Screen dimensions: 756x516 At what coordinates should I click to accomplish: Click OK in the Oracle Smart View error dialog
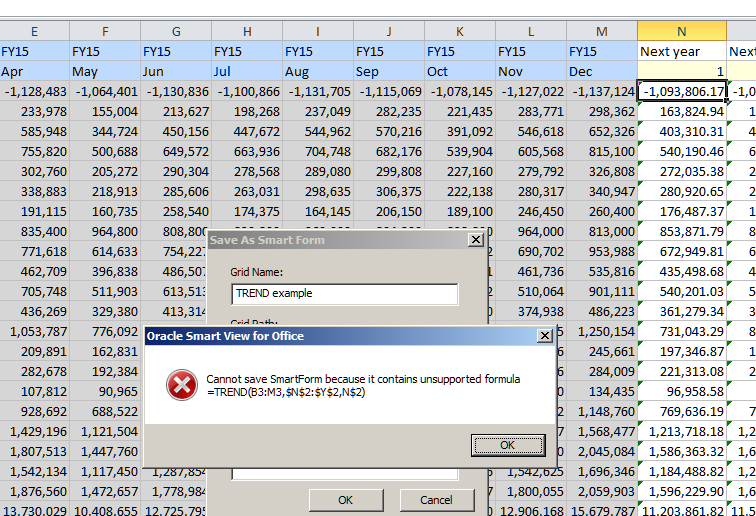(508, 445)
